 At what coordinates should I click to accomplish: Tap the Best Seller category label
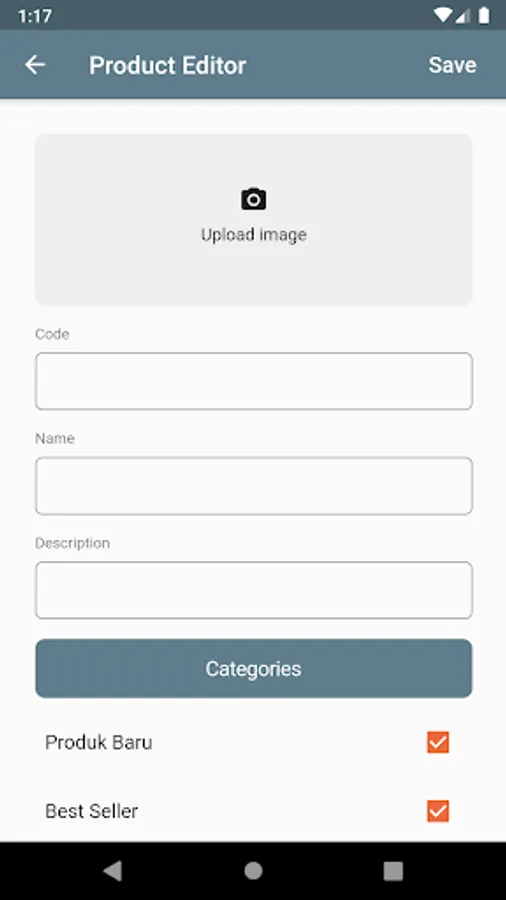click(x=92, y=811)
